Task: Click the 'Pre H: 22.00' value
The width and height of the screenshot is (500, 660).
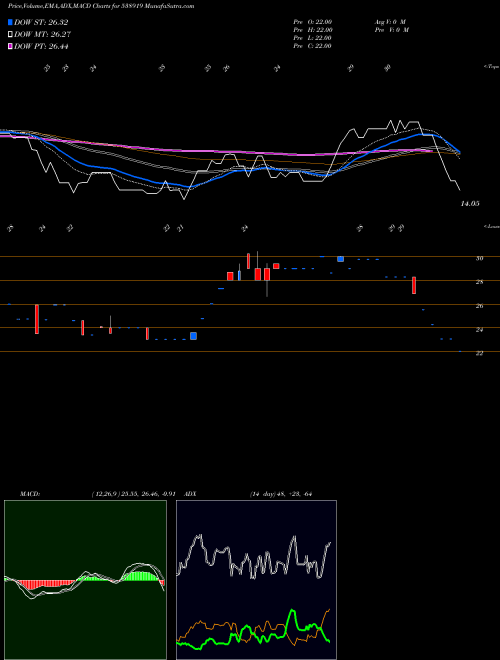Action: 313,30
